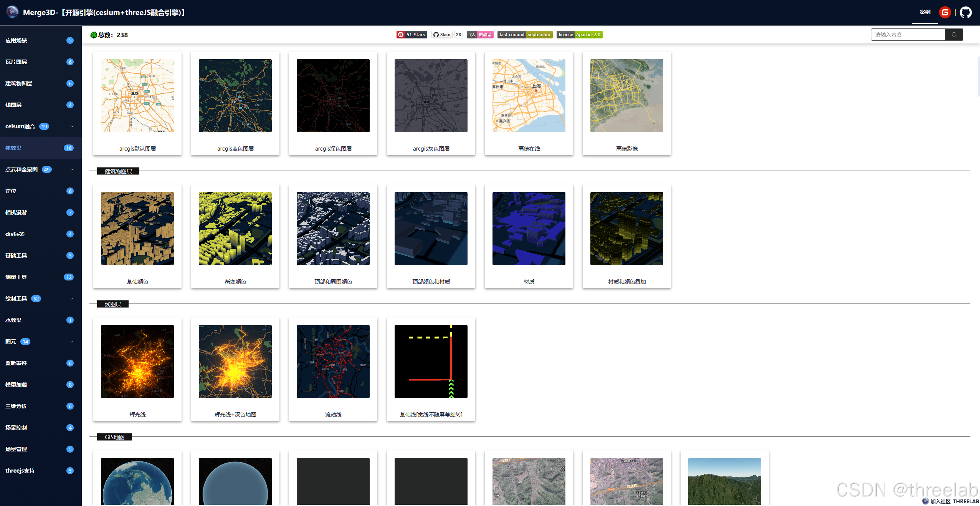Click the search input field
This screenshot has width=980, height=506.
tap(907, 35)
